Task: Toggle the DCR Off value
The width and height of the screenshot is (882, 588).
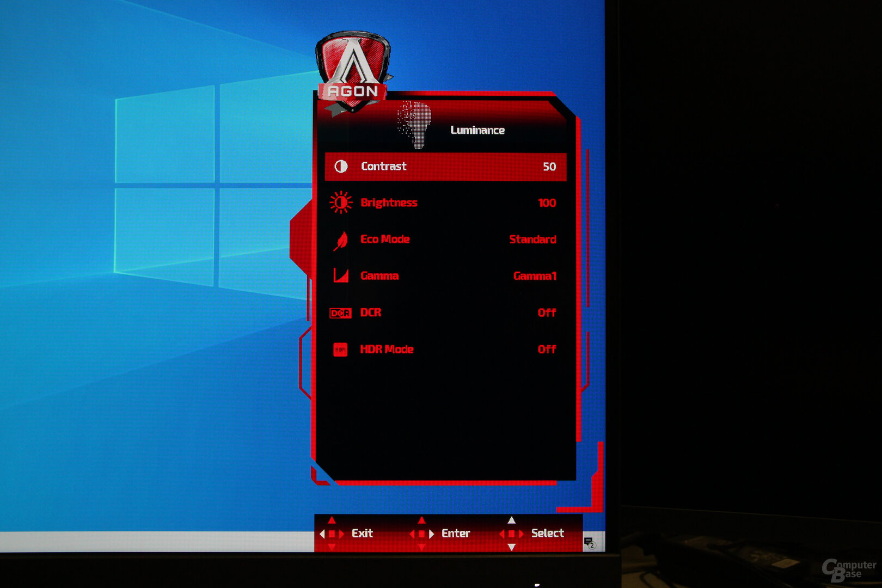Action: tap(547, 313)
